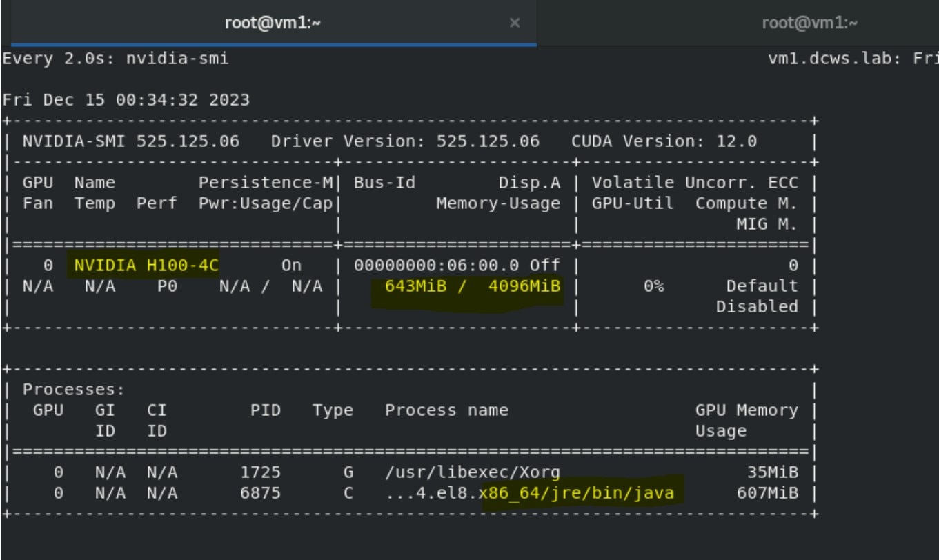Viewport: 939px width, 560px height.
Task: Click the '35MiB' memory usage of Xorg
Action: (x=772, y=472)
